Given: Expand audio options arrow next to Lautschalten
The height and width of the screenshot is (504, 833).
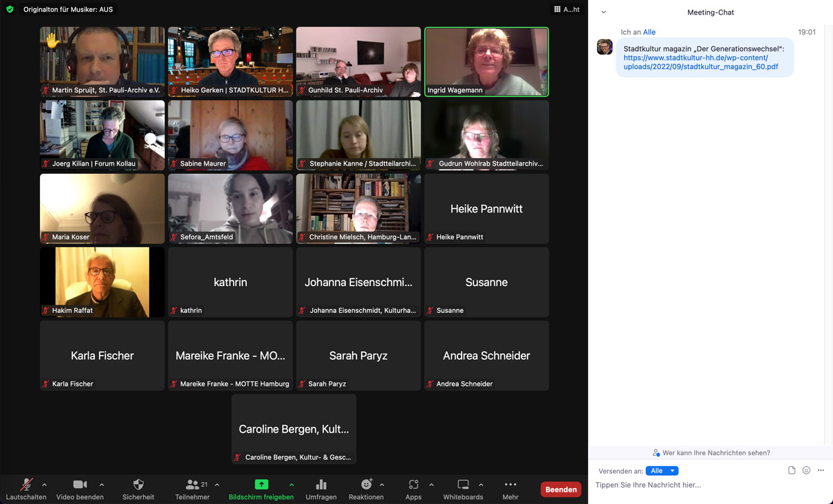Looking at the screenshot, I should pyautogui.click(x=45, y=485).
